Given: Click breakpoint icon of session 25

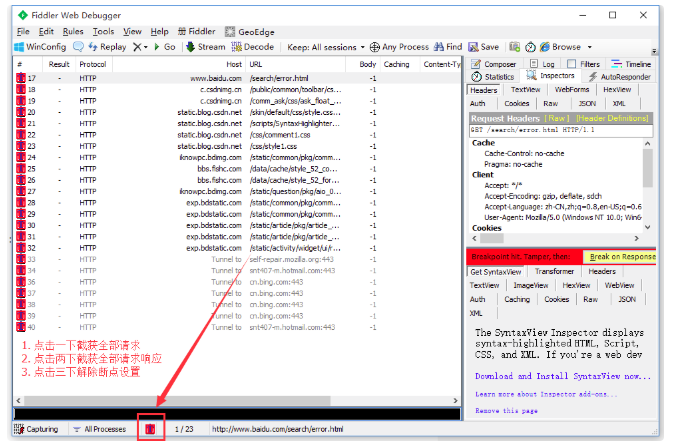Looking at the screenshot, I should pos(21,169).
